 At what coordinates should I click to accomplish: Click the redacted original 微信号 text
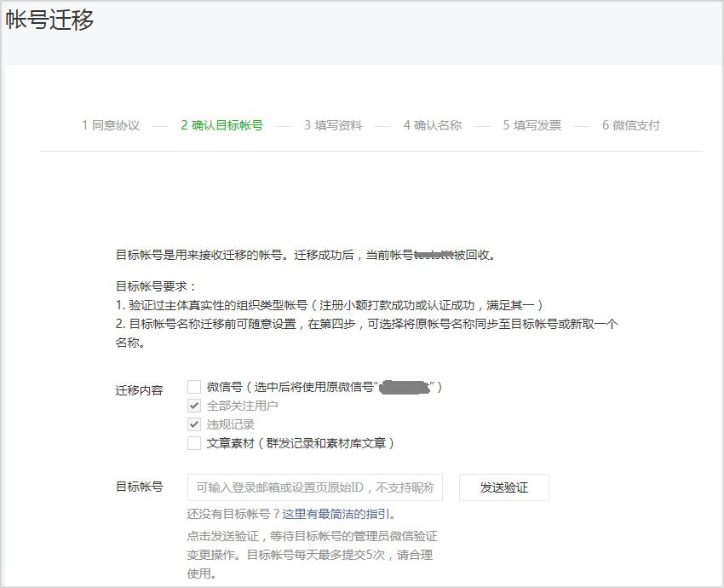pyautogui.click(x=405, y=387)
